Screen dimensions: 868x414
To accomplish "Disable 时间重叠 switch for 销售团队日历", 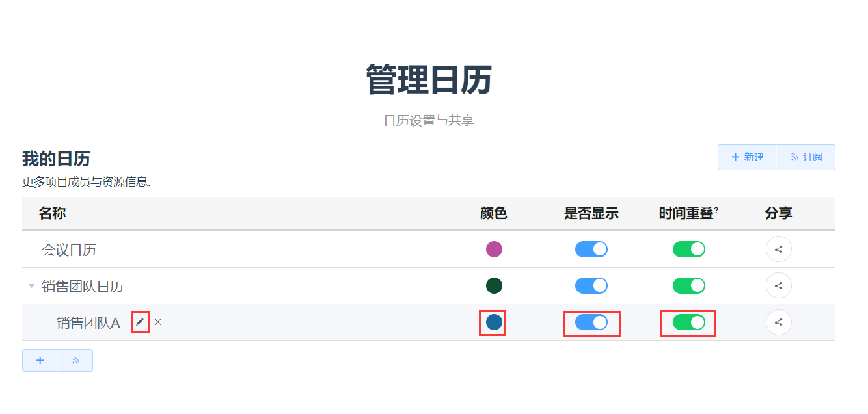I will pos(689,285).
